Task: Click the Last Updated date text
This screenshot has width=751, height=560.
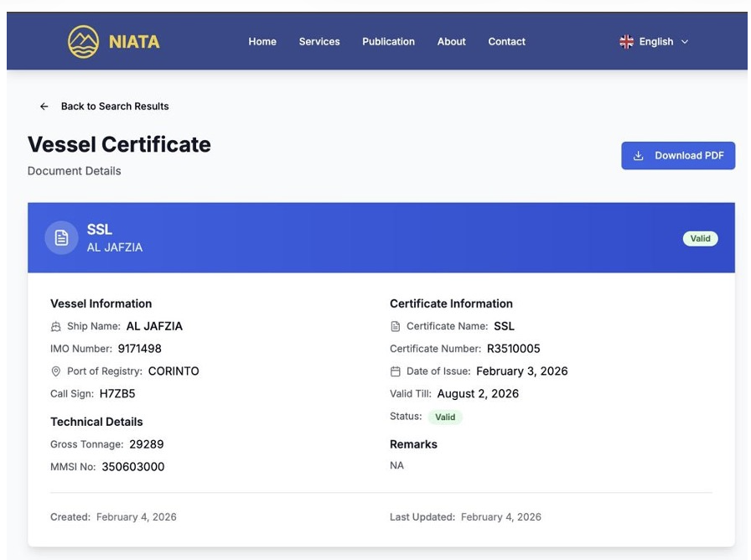Action: tap(501, 517)
